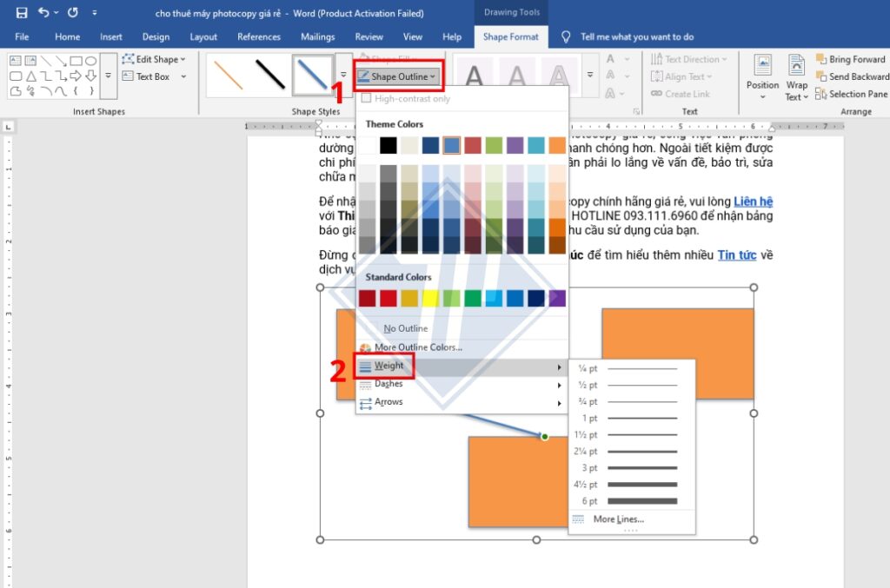Toggle the High-contrast only checkbox
This screenshot has height=588, width=890.
point(367,99)
